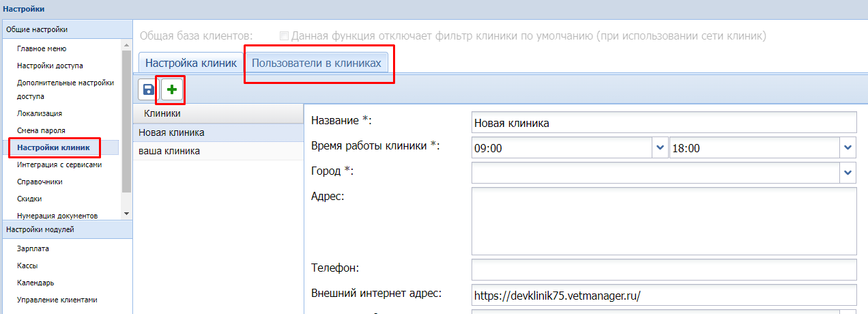Open Настройки доступа in sidebar
This screenshot has width=868, height=314.
50,66
